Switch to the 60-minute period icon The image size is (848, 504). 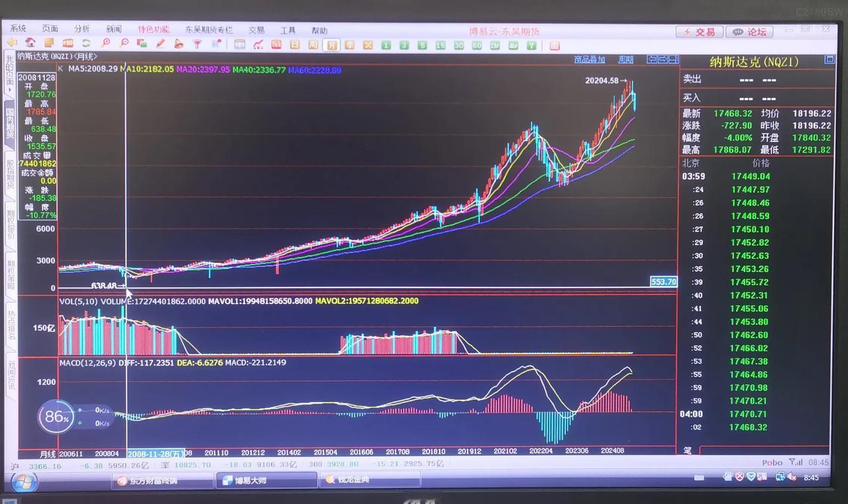pos(476,45)
